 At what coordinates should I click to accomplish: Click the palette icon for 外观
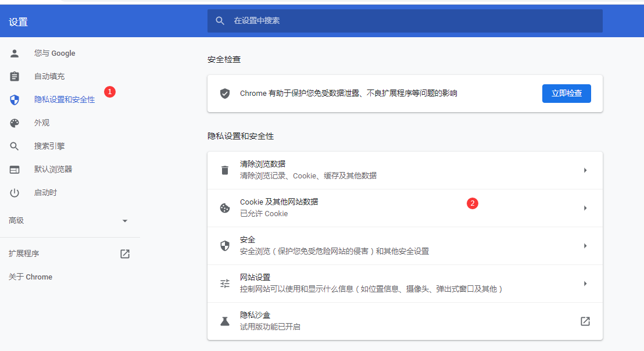point(15,123)
